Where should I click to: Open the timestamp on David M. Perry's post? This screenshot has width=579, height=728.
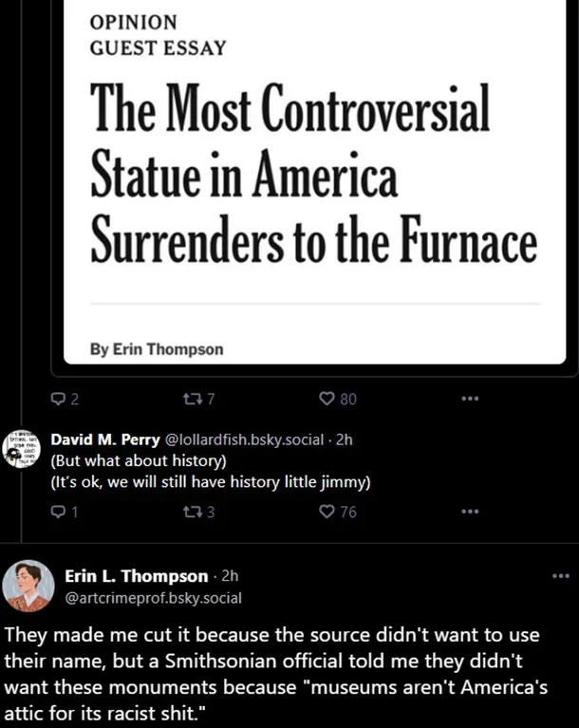344,440
